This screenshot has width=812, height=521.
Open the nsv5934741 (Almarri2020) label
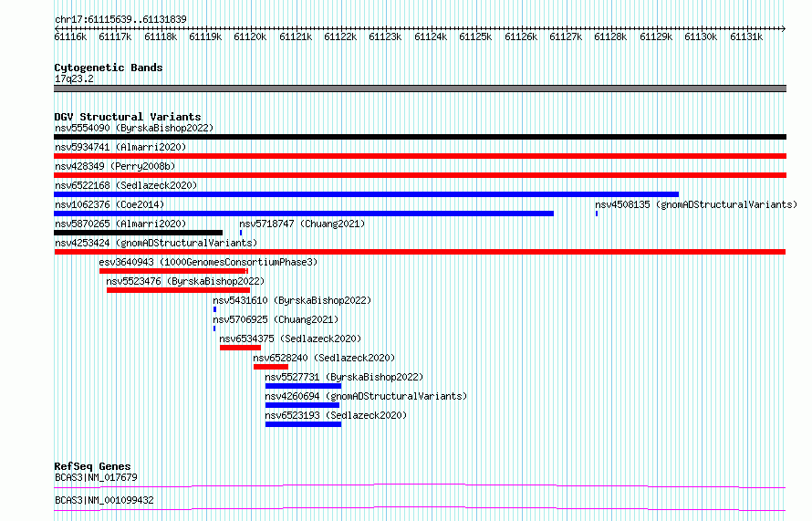click(x=120, y=147)
